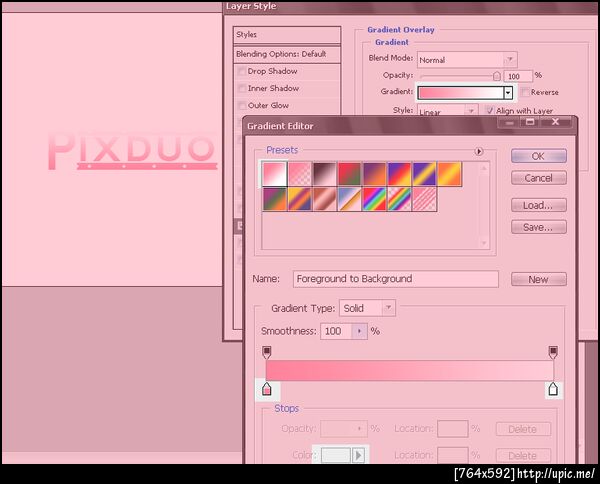Viewport: 600px width, 484px height.
Task: Click the opacity stop Delete button
Action: pos(523,429)
